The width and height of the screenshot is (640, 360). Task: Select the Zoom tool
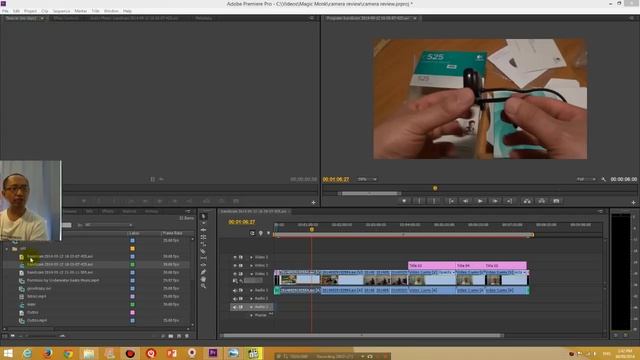(x=203, y=286)
